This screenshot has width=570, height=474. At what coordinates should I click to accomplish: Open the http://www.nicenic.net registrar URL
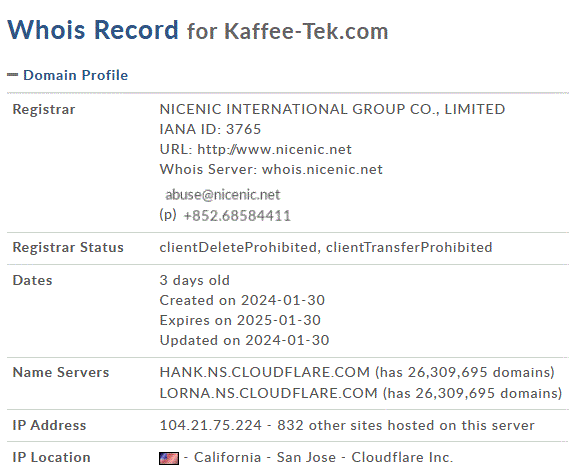pyautogui.click(x=274, y=149)
